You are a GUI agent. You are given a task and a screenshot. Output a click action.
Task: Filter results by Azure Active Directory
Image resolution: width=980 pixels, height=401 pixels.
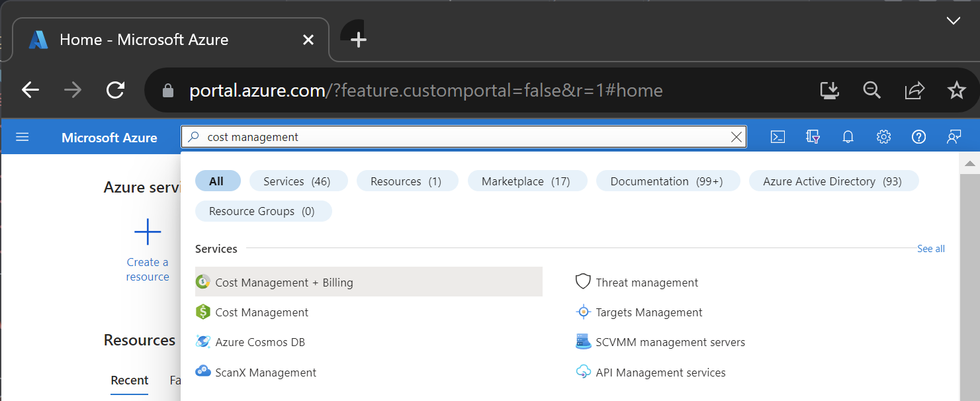[832, 181]
